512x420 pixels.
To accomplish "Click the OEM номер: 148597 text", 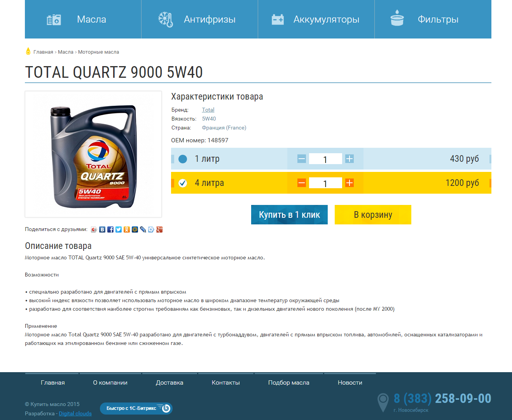I will [x=200, y=140].
